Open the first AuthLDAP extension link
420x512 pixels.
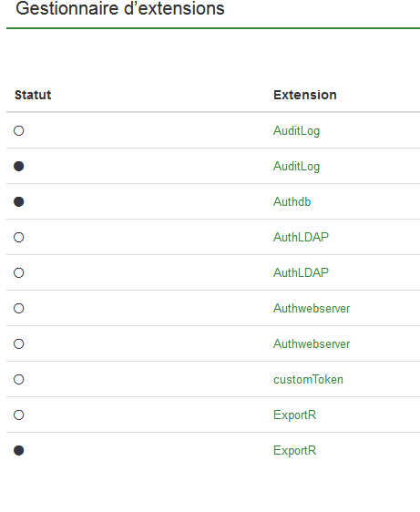point(301,238)
